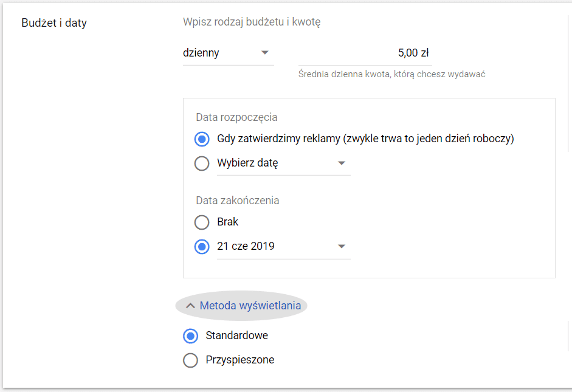572x392 pixels.
Task: Click the chevron before Metoda wyświetlania
Action: tap(190, 306)
